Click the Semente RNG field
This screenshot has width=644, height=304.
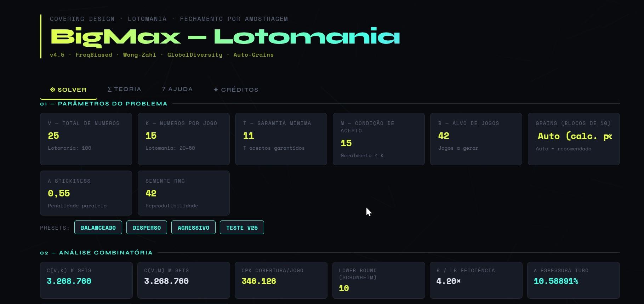pyautogui.click(x=183, y=194)
